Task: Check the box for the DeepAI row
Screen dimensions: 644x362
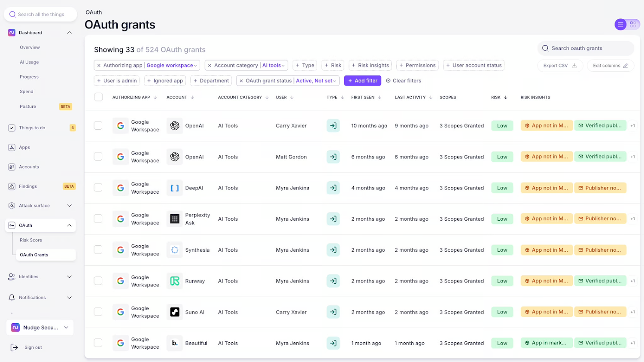Action: [x=98, y=188]
